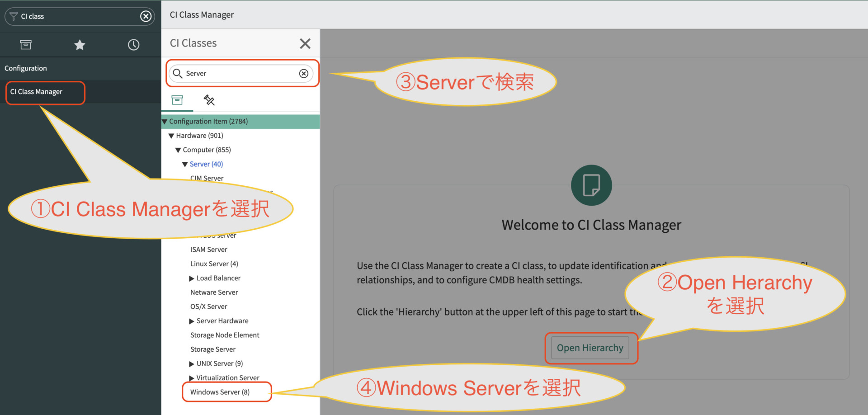
Task: Select the Configuration section header
Action: tap(26, 68)
